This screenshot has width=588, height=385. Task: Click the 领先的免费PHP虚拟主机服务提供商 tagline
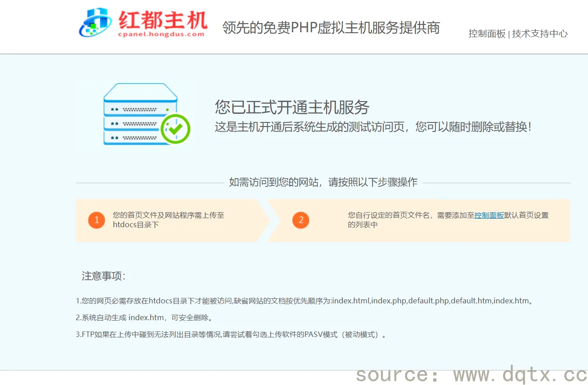pos(331,28)
